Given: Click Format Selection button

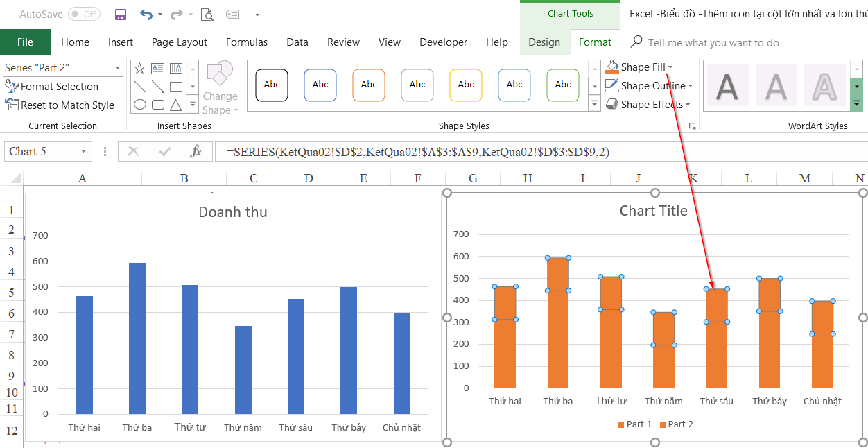Looking at the screenshot, I should (52, 87).
